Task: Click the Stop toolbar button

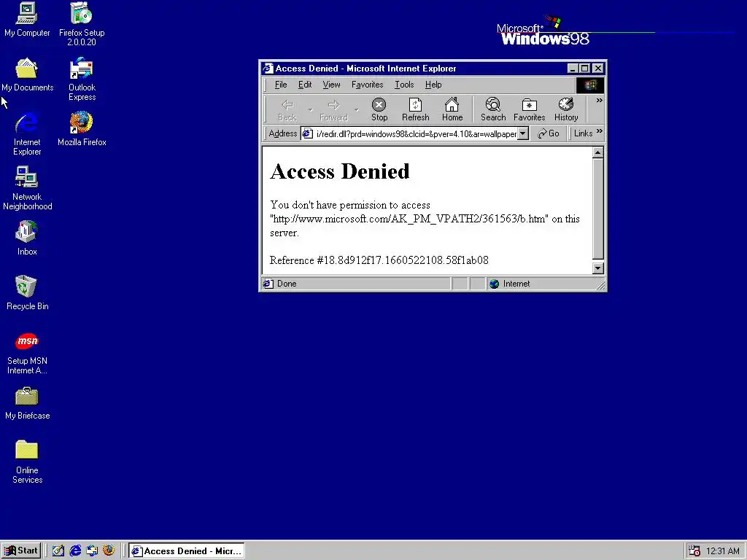Action: point(379,109)
